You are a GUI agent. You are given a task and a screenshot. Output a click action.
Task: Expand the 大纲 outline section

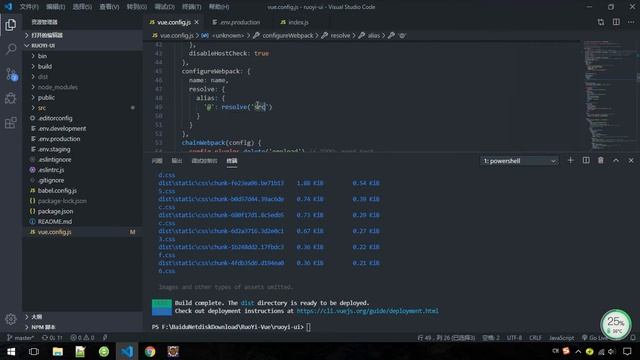(83, 317)
